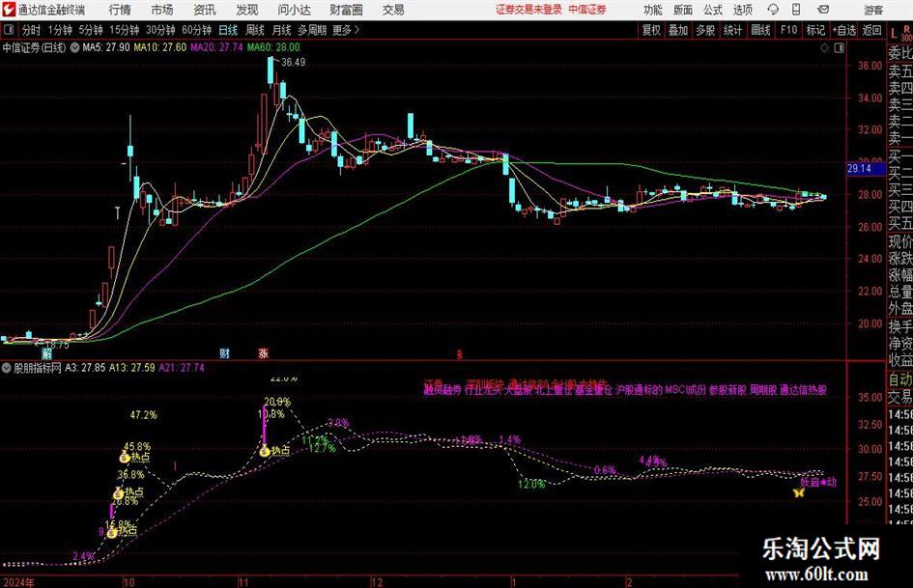Viewport: 913px width, 588px height.
Task: Click the yellow butterfly 妖启动 signal icon
Action: [799, 492]
